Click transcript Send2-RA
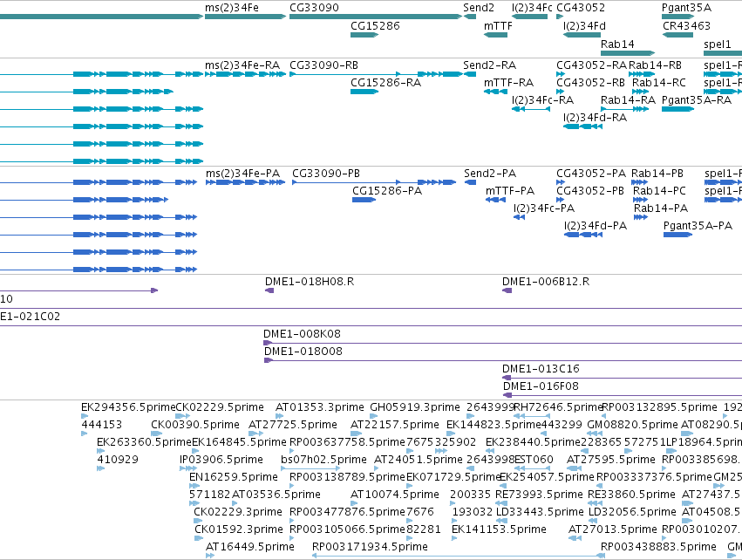742x560 pixels. coord(489,65)
